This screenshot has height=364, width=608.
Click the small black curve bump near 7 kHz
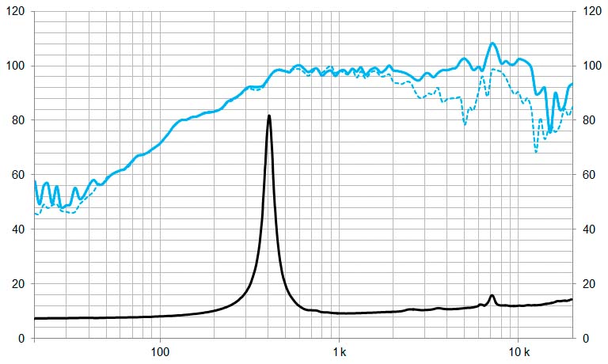(x=492, y=296)
